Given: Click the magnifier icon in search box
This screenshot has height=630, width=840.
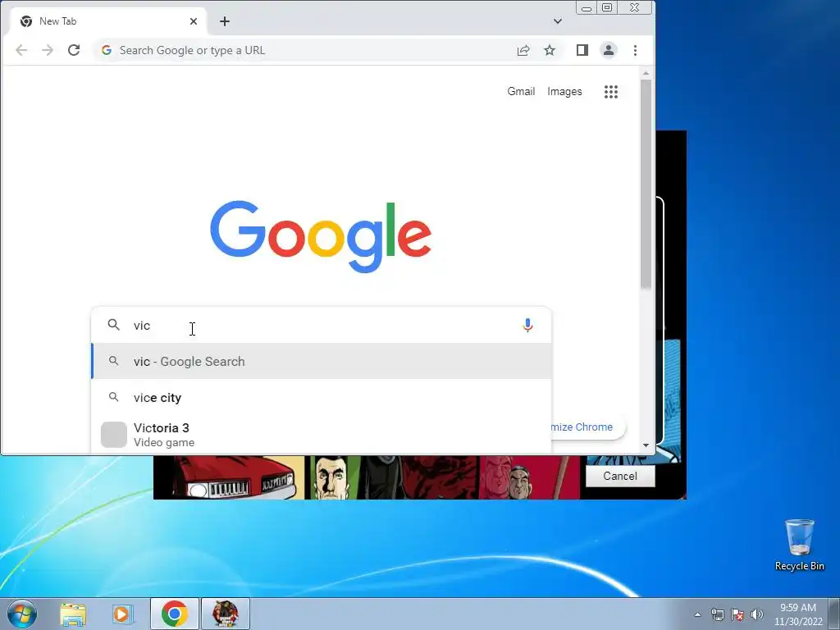Looking at the screenshot, I should tap(113, 325).
